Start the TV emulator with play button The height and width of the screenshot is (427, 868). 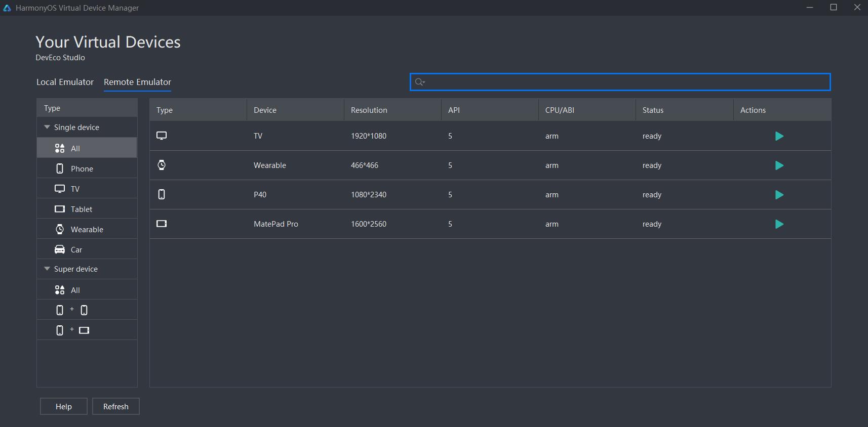pyautogui.click(x=779, y=136)
